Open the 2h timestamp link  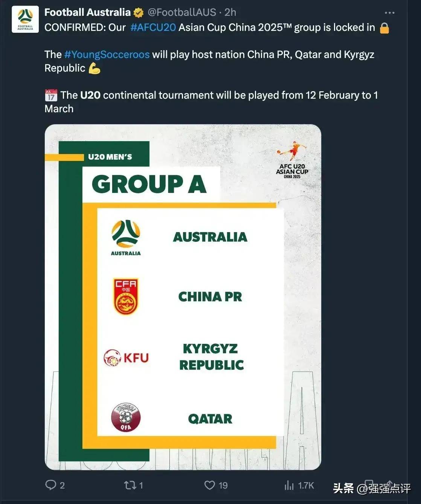[230, 12]
